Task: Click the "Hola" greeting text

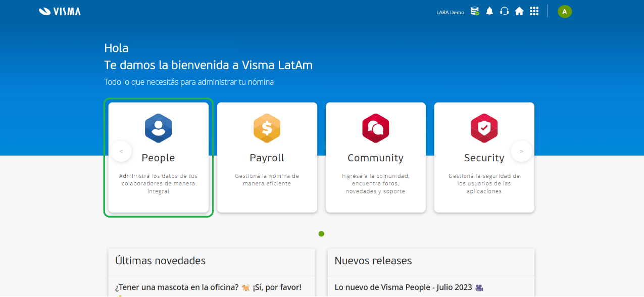Action: point(116,48)
